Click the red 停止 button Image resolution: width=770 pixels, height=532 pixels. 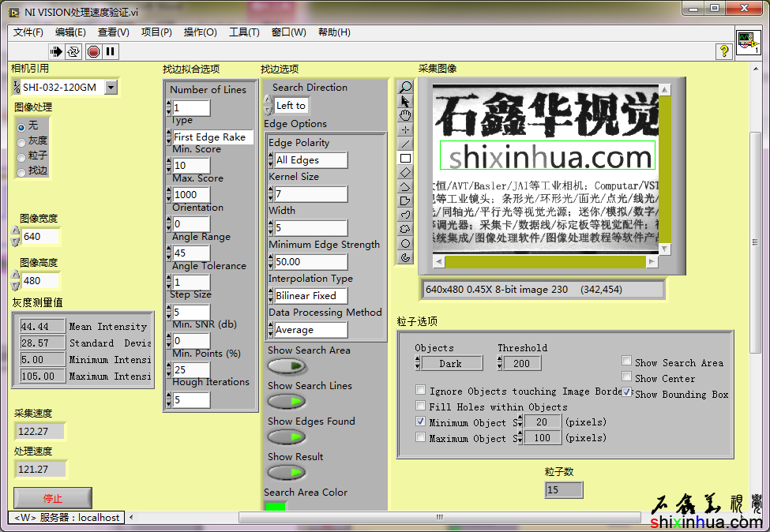(x=53, y=498)
